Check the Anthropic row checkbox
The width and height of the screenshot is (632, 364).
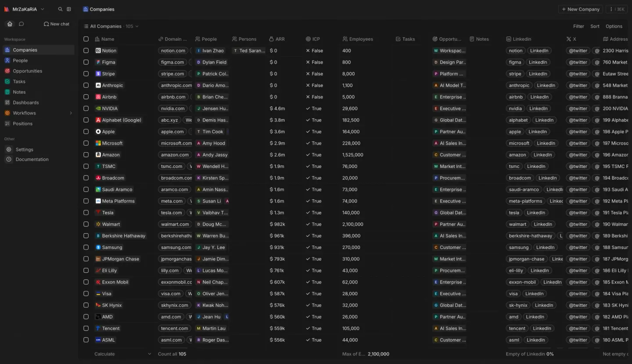[86, 86]
